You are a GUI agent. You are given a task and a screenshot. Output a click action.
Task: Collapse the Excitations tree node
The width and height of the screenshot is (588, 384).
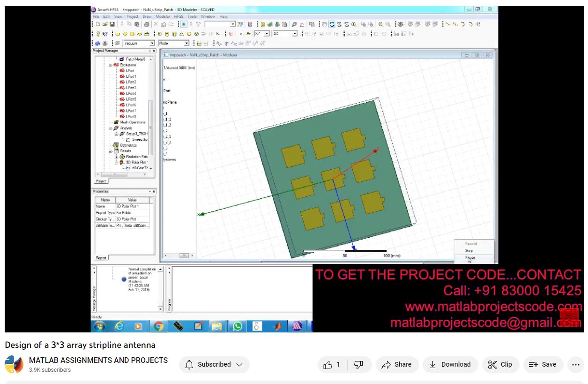[111, 65]
